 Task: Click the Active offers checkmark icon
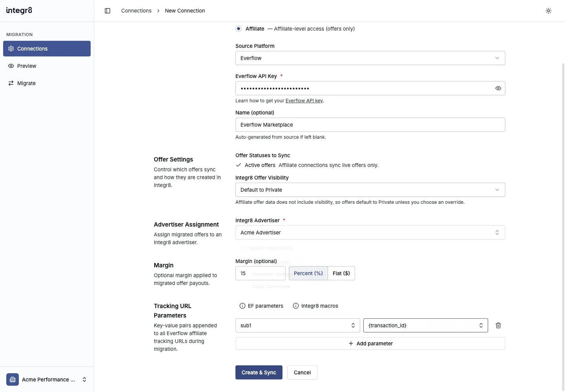point(239,165)
